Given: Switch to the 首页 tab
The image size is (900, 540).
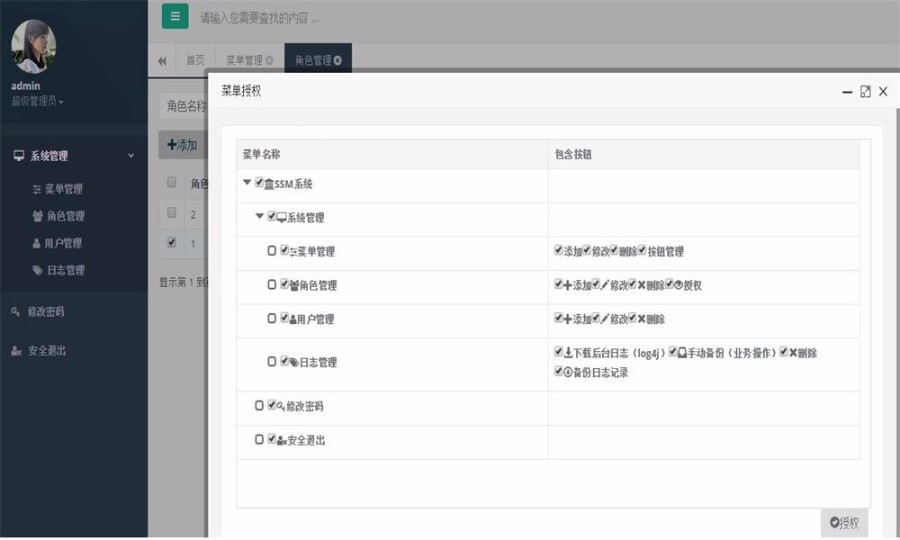Looking at the screenshot, I should 195,60.
